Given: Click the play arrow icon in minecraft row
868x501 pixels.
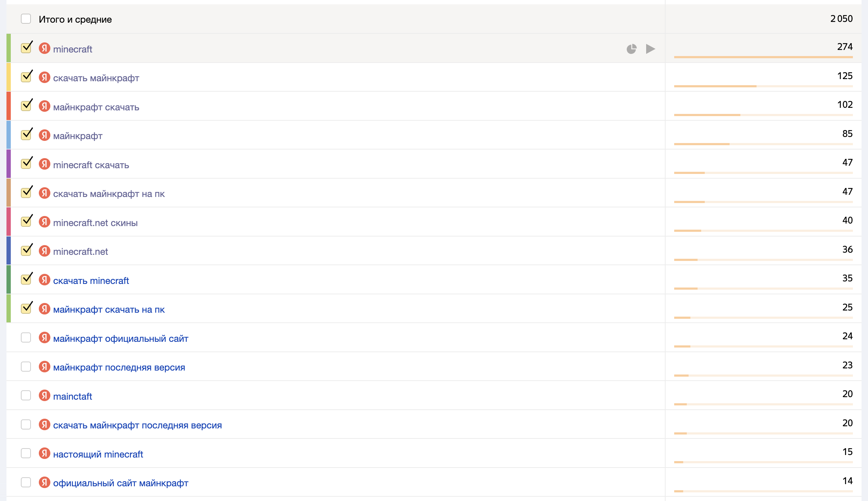Looking at the screenshot, I should click(x=650, y=49).
